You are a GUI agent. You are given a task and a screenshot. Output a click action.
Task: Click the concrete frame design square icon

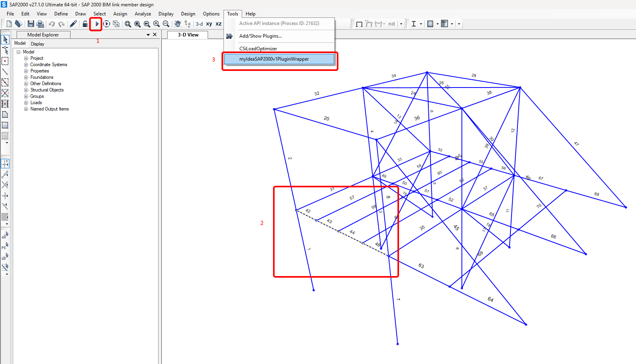(430, 24)
